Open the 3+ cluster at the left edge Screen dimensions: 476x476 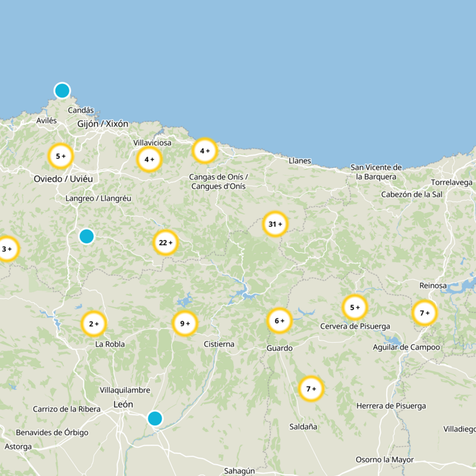[7, 249]
